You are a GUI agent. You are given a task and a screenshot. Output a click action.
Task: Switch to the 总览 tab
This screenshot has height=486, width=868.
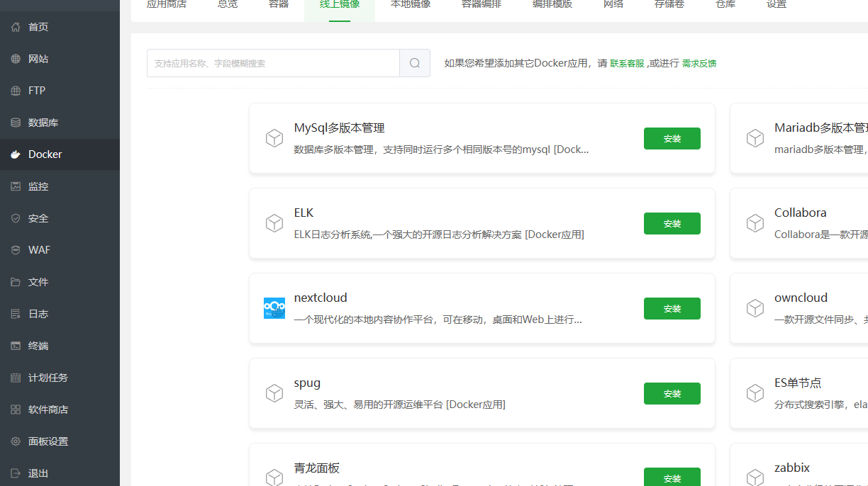pyautogui.click(x=228, y=4)
